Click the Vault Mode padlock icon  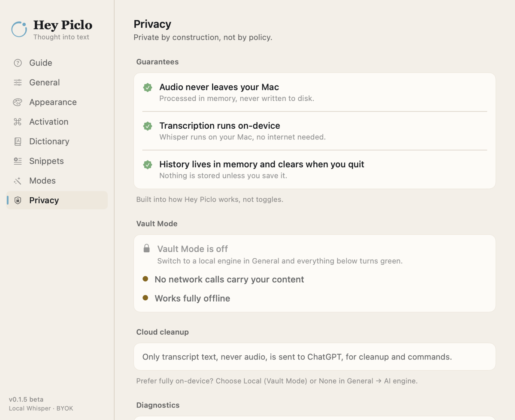[146, 248]
